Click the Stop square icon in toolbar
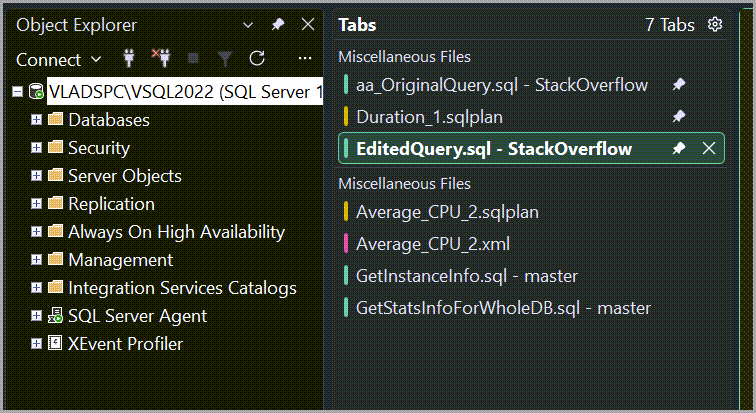 (194, 59)
